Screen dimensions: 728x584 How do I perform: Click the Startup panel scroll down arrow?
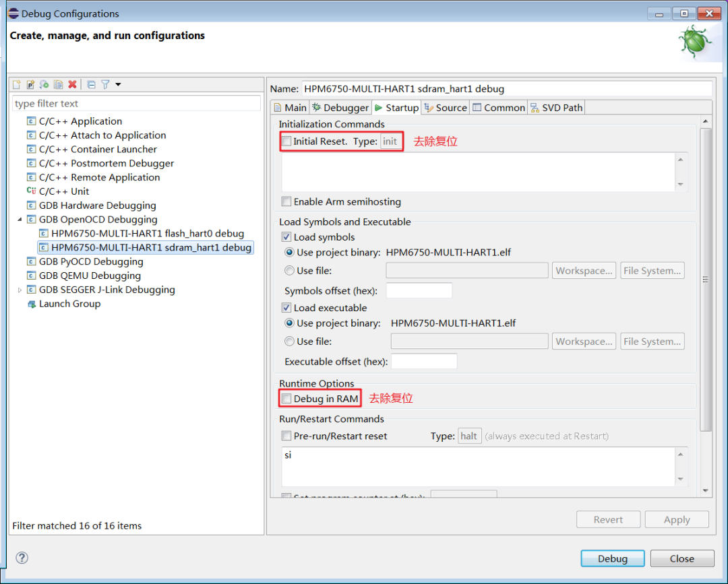[705, 490]
